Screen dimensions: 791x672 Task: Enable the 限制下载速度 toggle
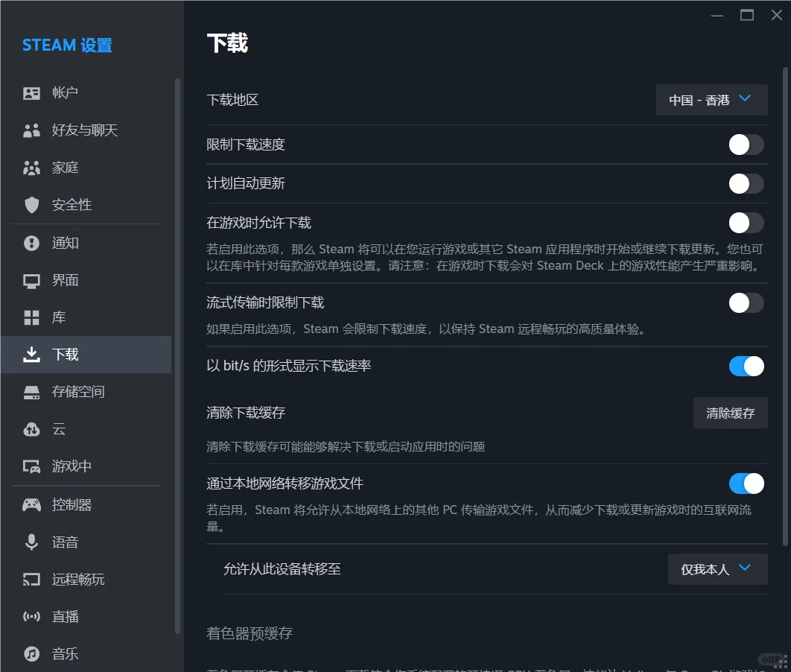coord(746,145)
